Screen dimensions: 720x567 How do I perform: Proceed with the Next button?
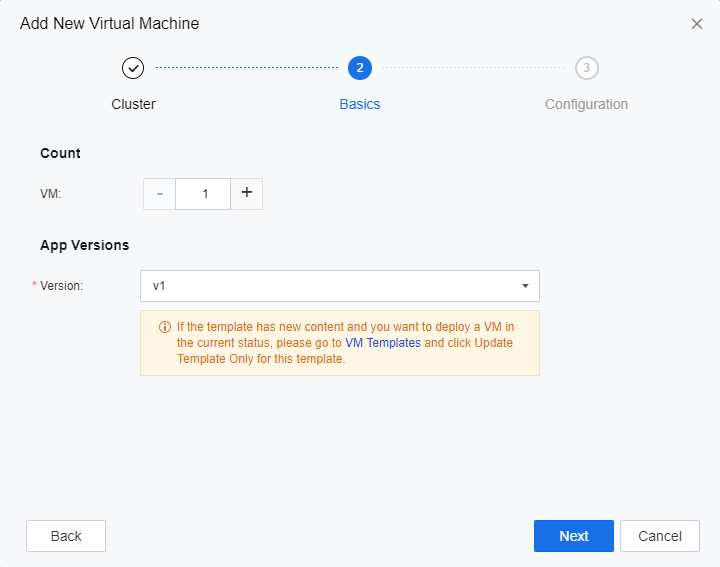(x=574, y=536)
